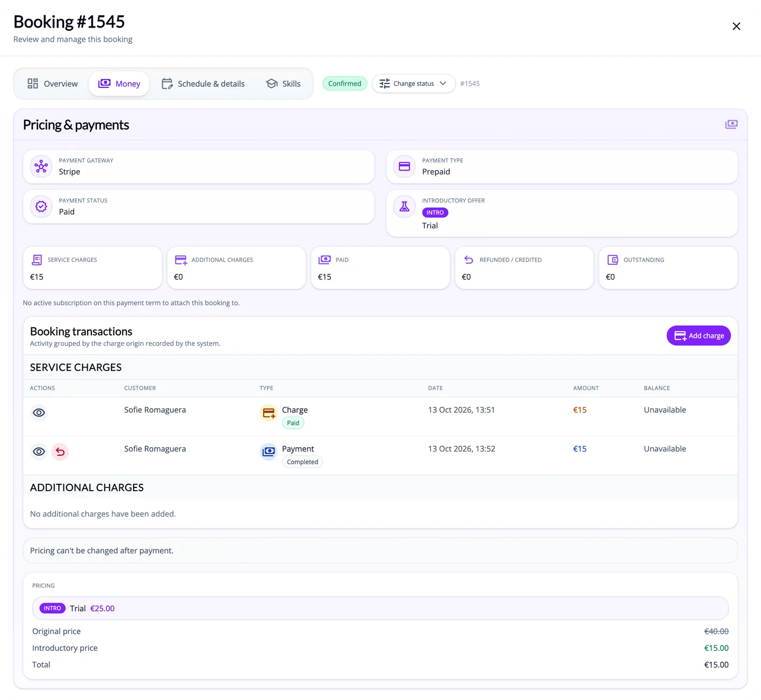This screenshot has height=700, width=761.
Task: Click the Prepaid payment type card icon
Action: (404, 167)
